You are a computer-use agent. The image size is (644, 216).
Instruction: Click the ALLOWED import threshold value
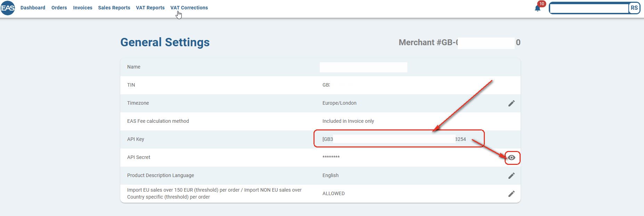pyautogui.click(x=333, y=193)
